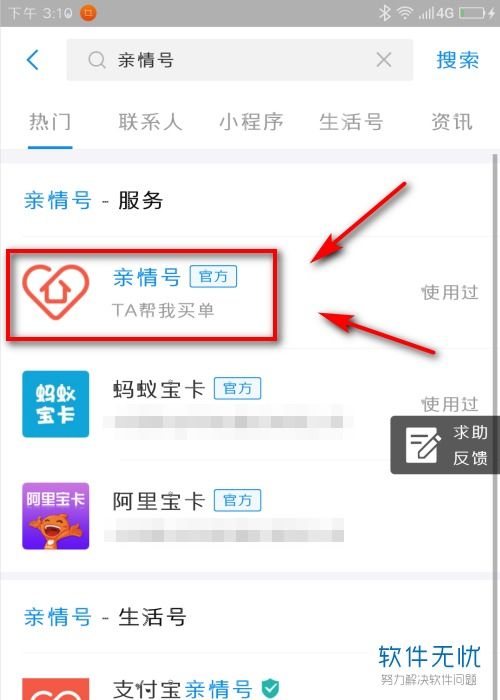Tap the 亲情号 heart-house icon
The width and height of the screenshot is (500, 700).
tap(56, 292)
